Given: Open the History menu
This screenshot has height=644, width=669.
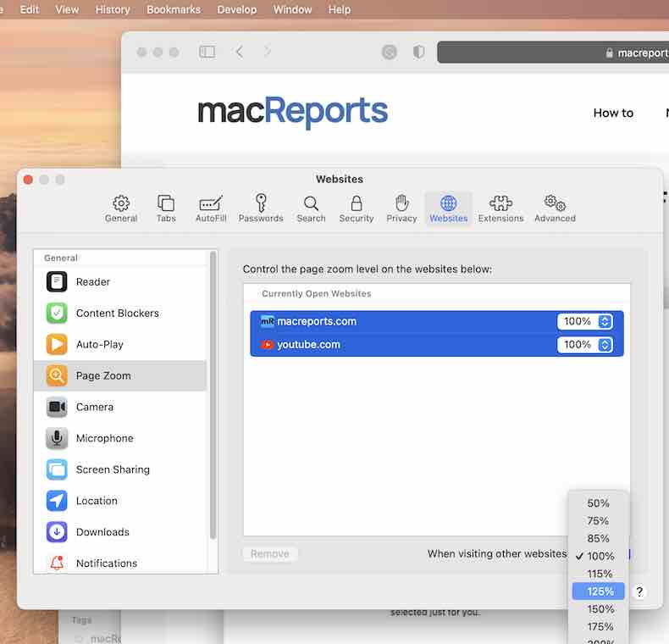Looking at the screenshot, I should (113, 9).
